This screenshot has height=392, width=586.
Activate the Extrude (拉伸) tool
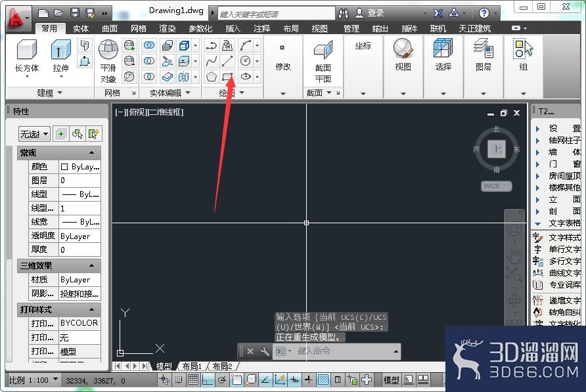click(x=60, y=56)
